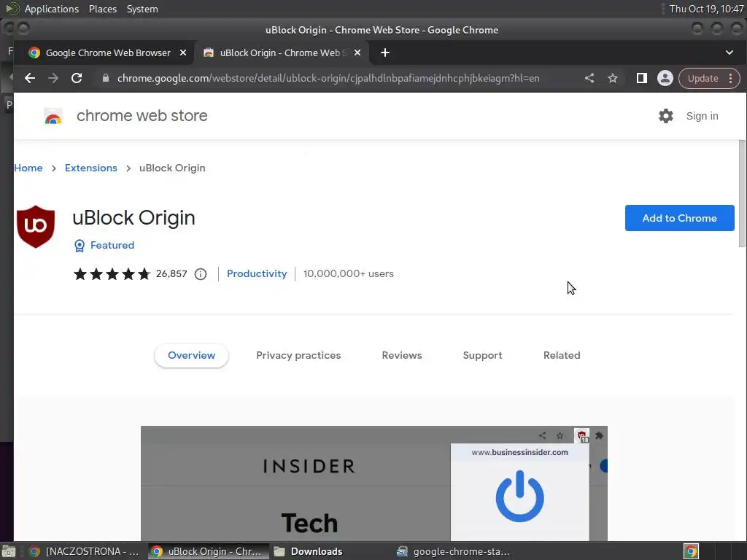Open the Chrome side panel

coord(642,78)
